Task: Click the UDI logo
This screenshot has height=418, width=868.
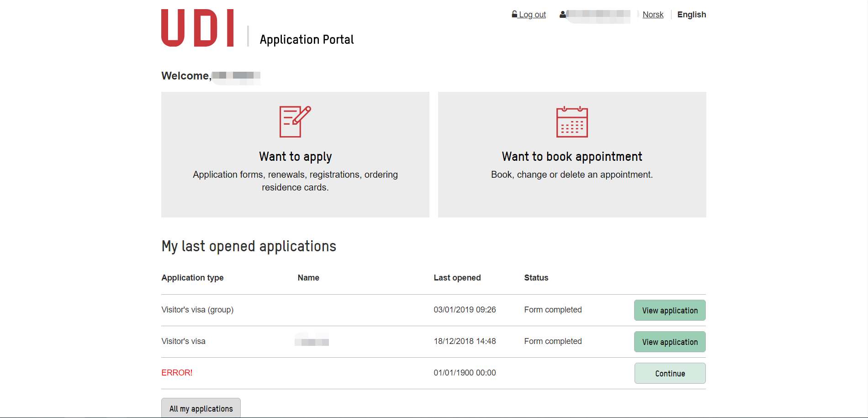Action: coord(197,28)
